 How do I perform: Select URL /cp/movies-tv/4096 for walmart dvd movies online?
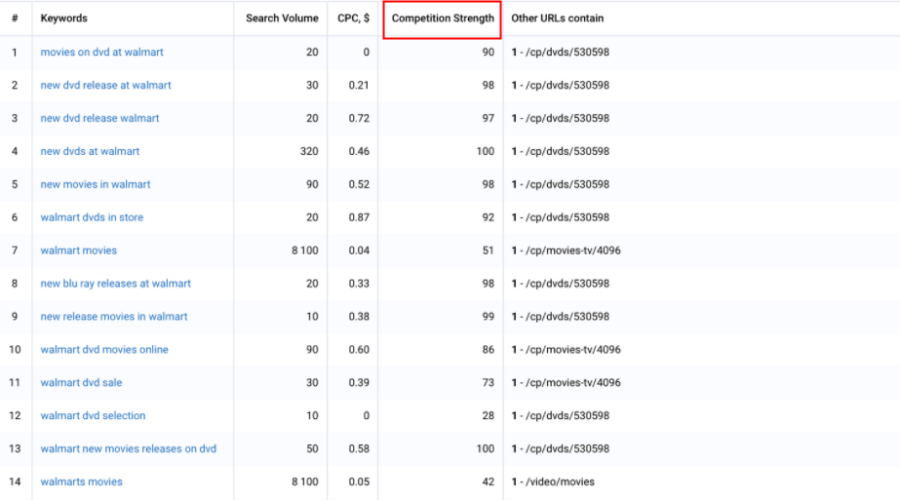pyautogui.click(x=566, y=350)
